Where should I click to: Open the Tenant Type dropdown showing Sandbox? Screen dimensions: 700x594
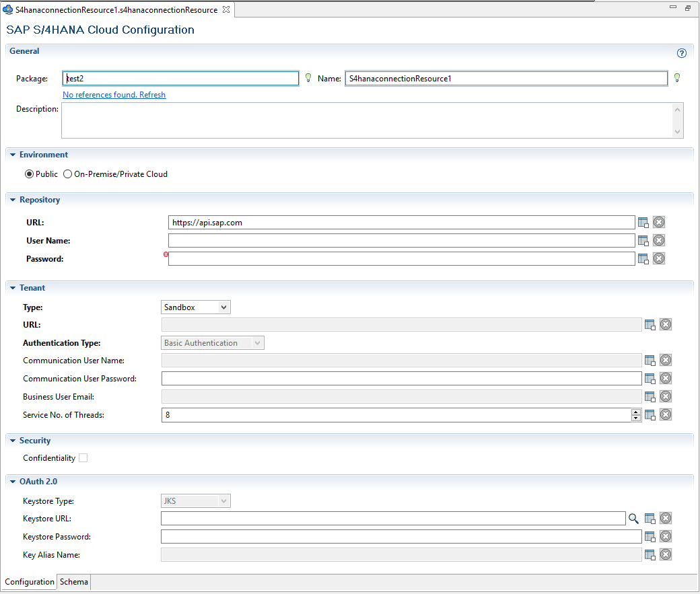coord(196,307)
